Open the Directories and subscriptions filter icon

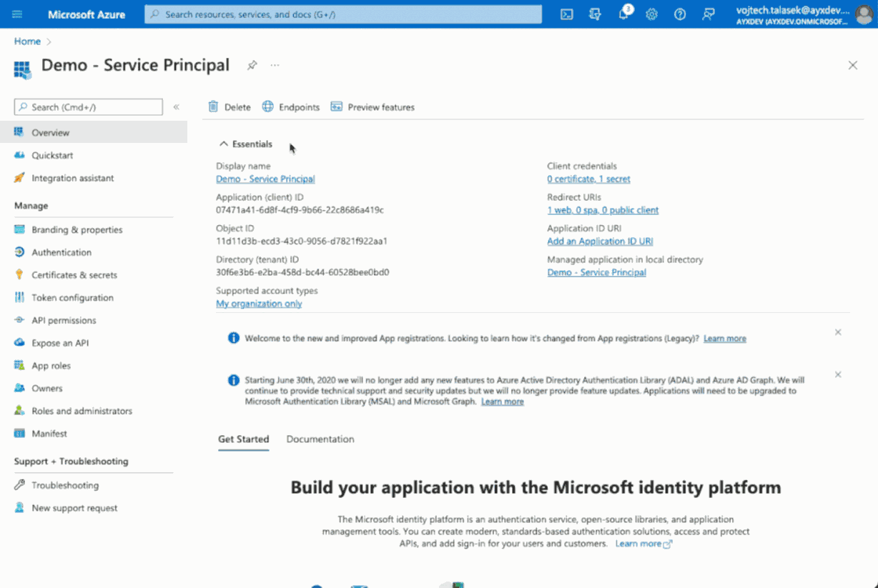[595, 14]
